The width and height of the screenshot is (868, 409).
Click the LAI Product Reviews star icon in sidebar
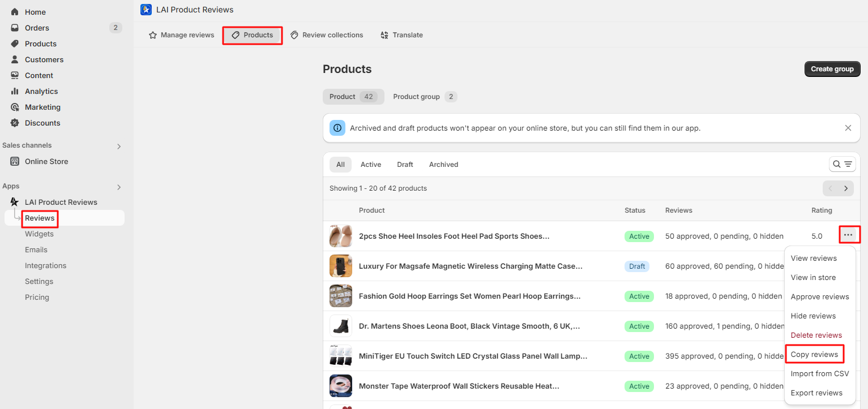tap(15, 202)
